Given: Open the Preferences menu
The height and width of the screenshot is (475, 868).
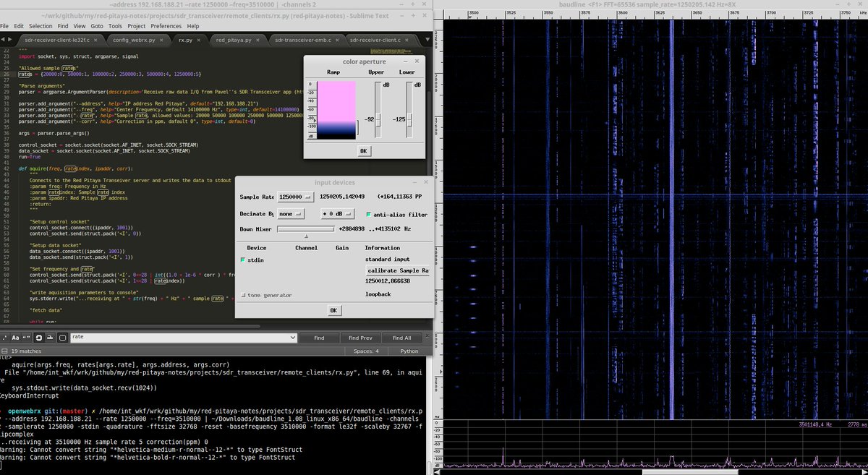Looking at the screenshot, I should coord(166,26).
